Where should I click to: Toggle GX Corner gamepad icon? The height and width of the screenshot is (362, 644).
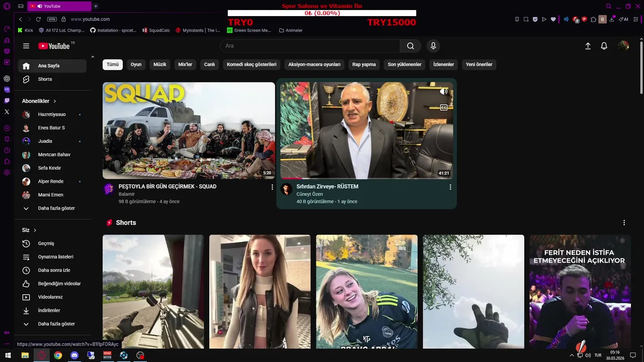[21, 6]
